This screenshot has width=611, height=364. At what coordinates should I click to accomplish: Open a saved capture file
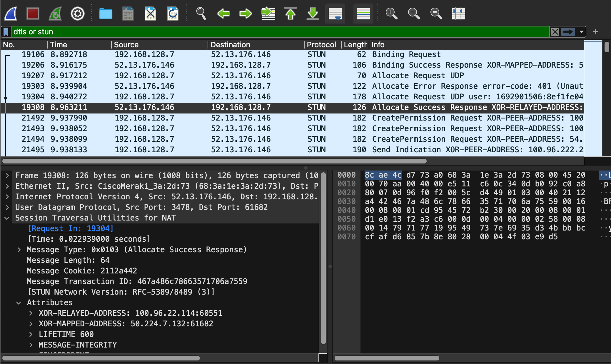[106, 14]
